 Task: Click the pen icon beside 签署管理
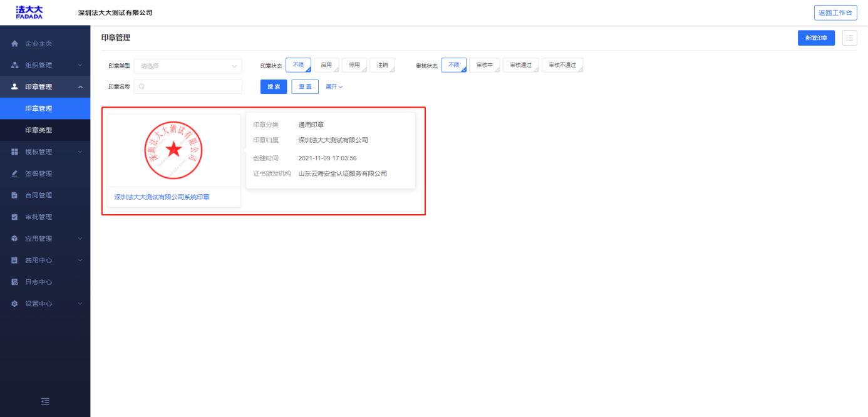pos(15,173)
